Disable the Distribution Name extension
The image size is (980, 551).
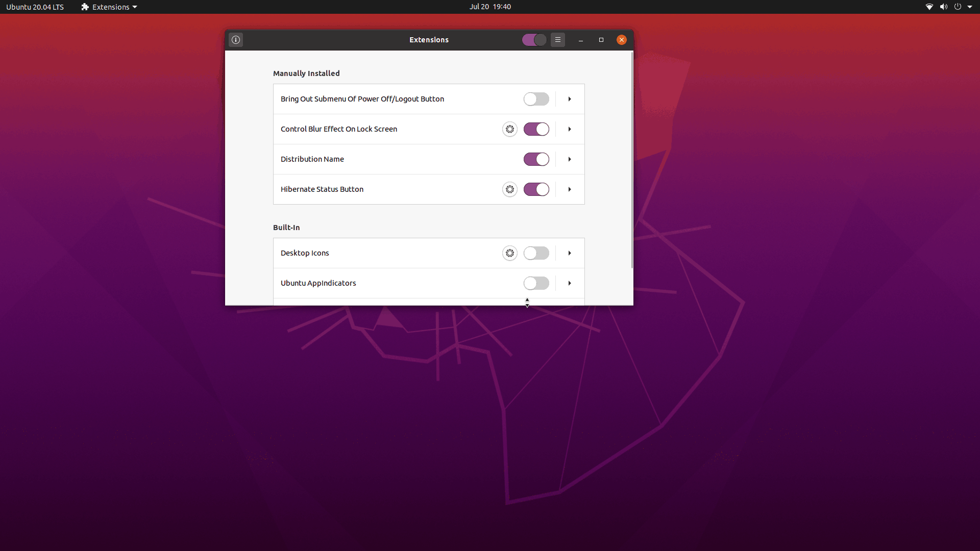(x=536, y=159)
